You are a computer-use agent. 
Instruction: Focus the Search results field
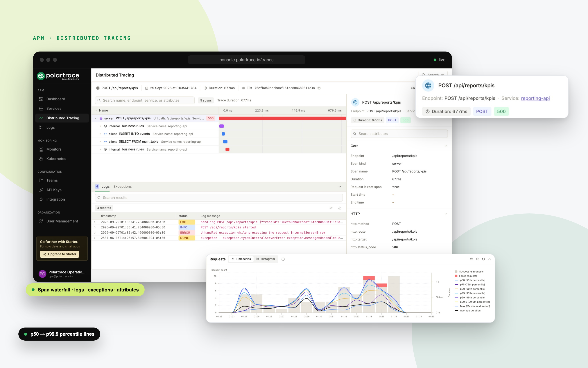point(219,198)
